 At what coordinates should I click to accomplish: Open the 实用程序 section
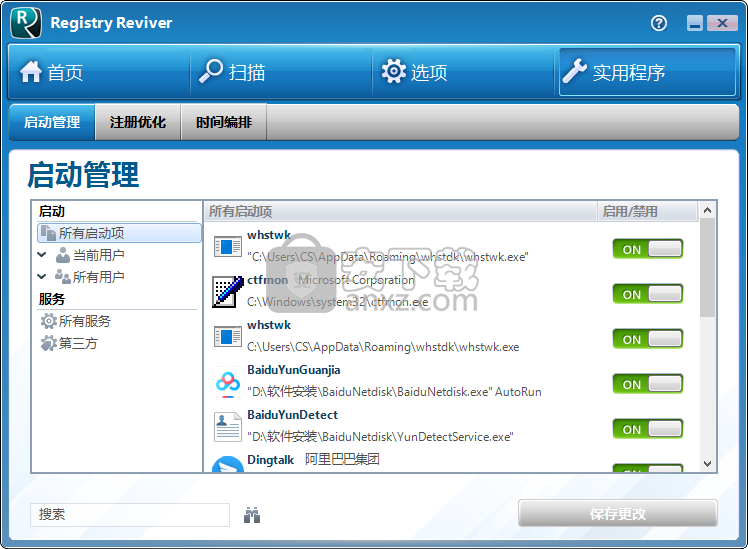coord(647,72)
